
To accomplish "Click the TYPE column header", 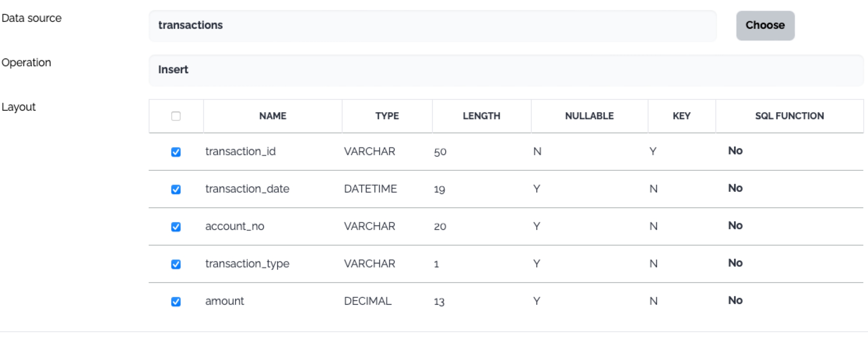I will [387, 116].
